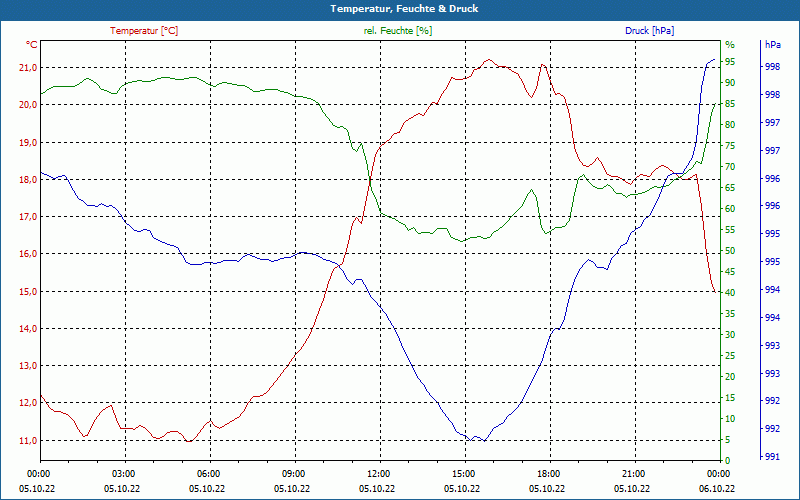The image size is (800, 500).
Task: Click the '15:00' time axis label
Action: click(465, 473)
